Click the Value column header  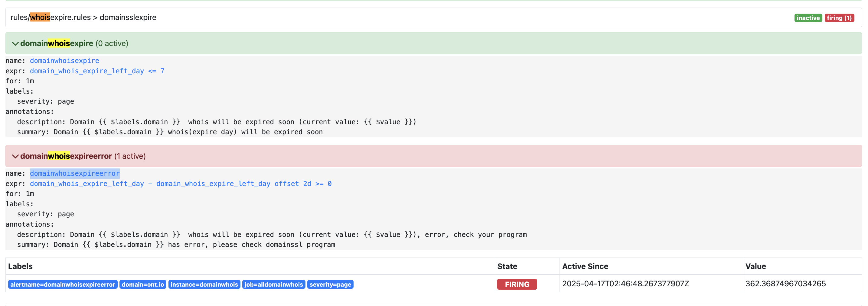click(x=755, y=266)
